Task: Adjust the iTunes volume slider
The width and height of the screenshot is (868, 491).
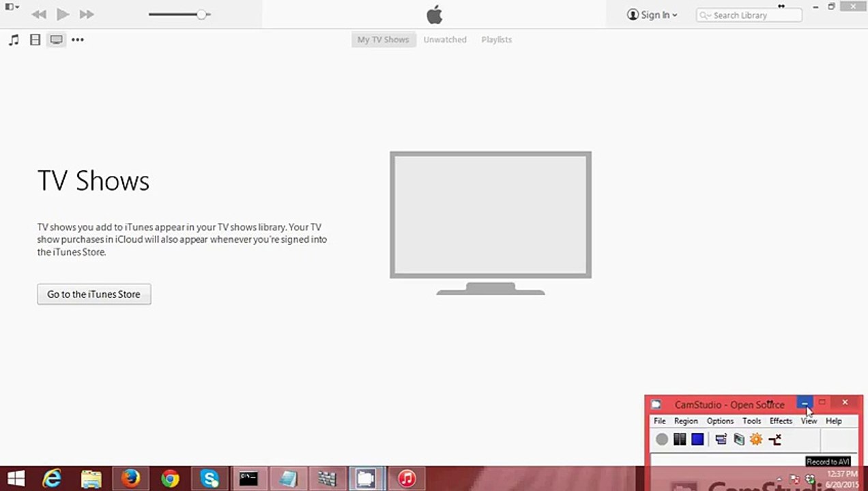Action: click(x=179, y=14)
